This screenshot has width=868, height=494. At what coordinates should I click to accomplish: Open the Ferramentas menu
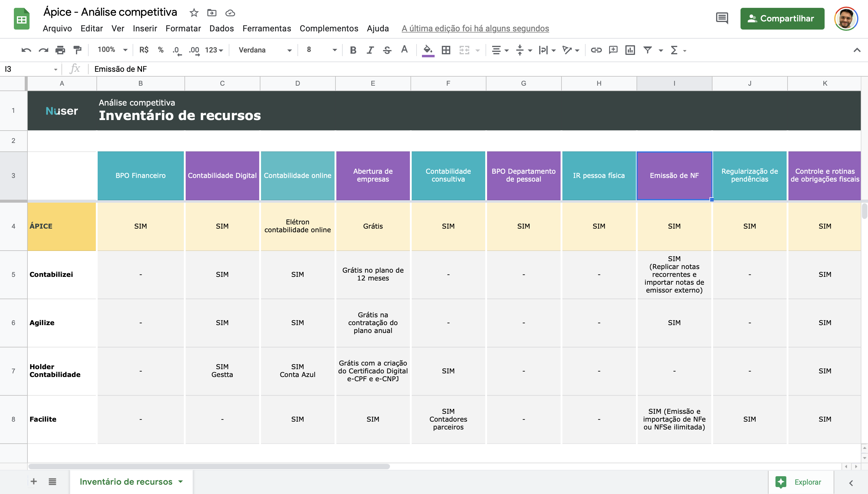[x=267, y=28]
